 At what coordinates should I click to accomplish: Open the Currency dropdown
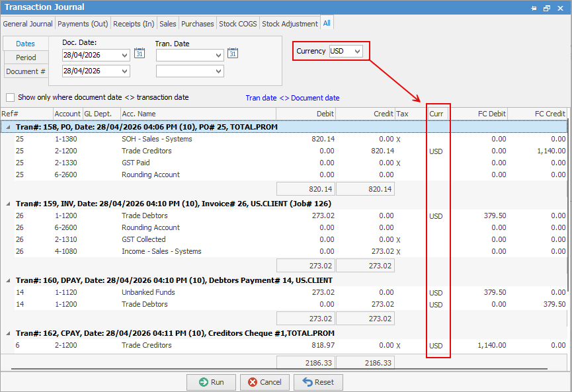(358, 52)
